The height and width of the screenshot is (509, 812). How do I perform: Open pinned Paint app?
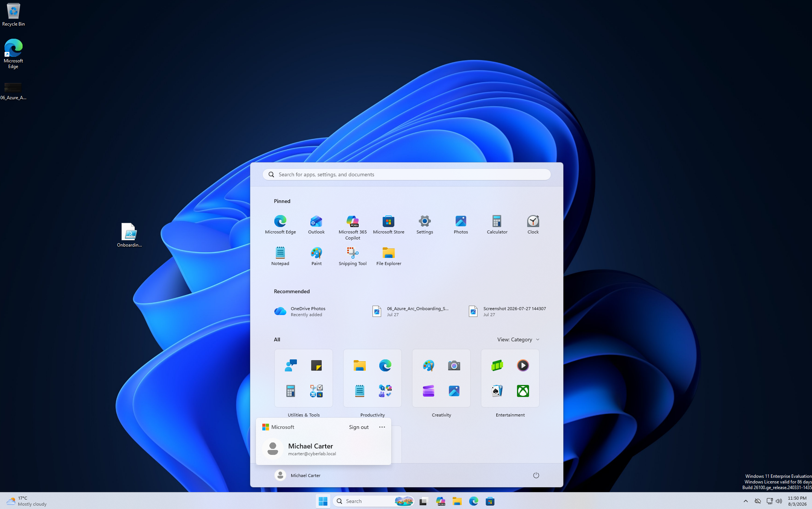click(316, 256)
